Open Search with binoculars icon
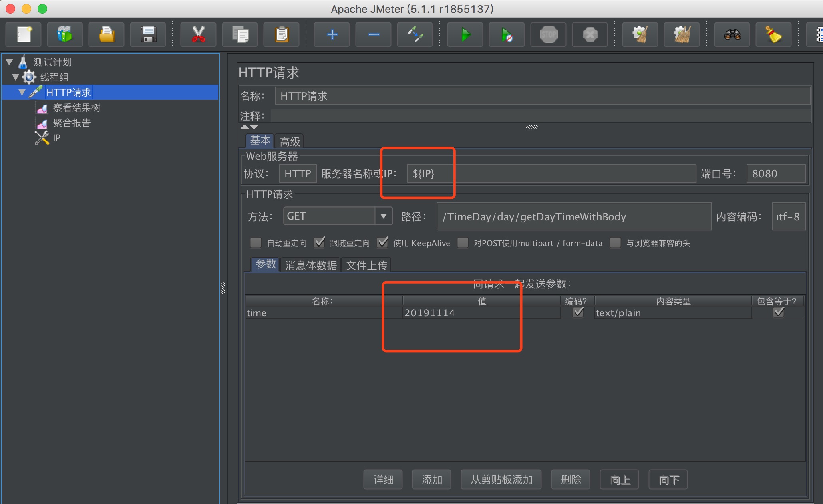Viewport: 823px width, 504px height. [x=732, y=35]
